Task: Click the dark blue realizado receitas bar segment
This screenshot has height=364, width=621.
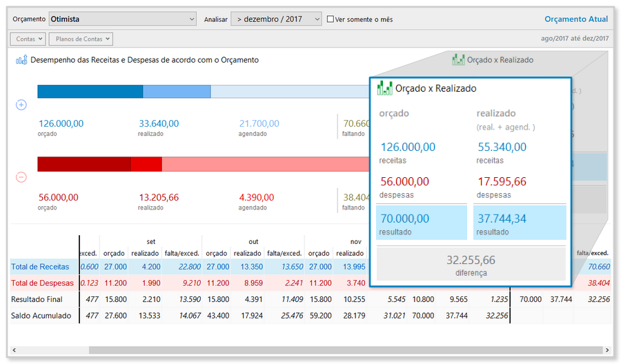Action: (x=90, y=92)
